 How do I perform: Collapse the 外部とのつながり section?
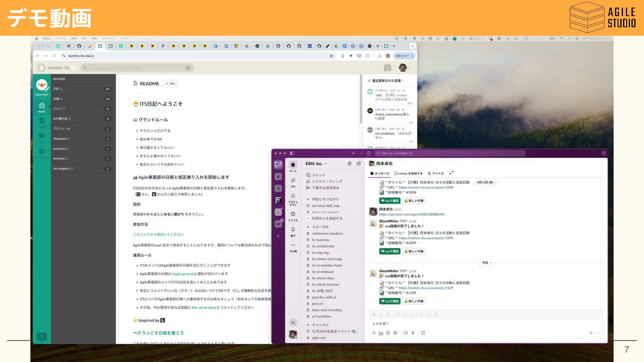[308, 199]
